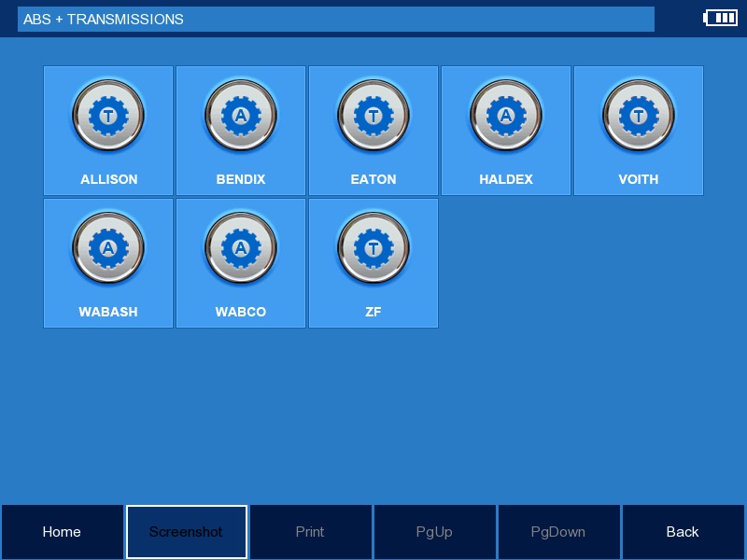The width and height of the screenshot is (747, 560).
Task: Click the PgUp button
Action: [434, 531]
